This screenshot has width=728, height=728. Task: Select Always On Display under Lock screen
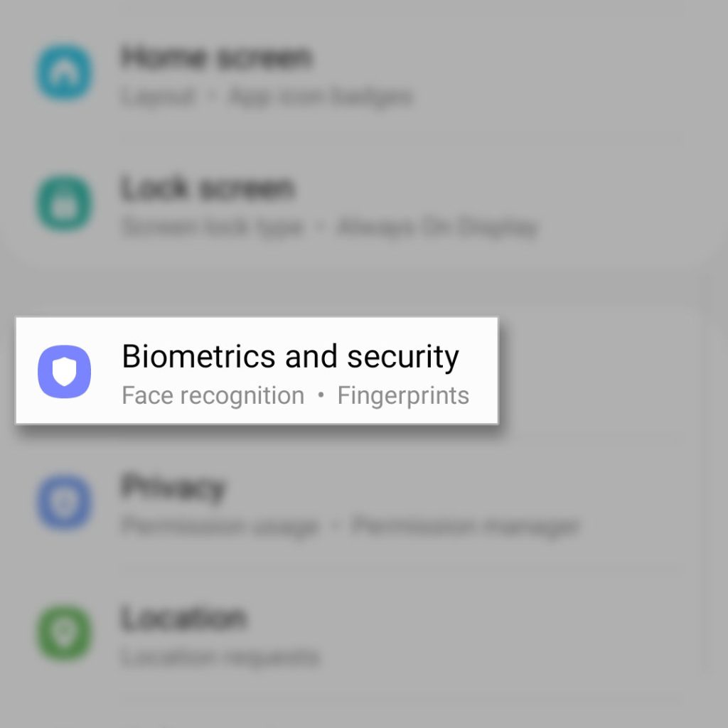pyautogui.click(x=437, y=227)
